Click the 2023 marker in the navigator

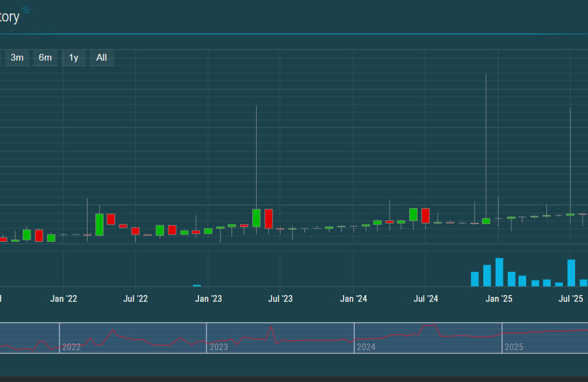219,347
